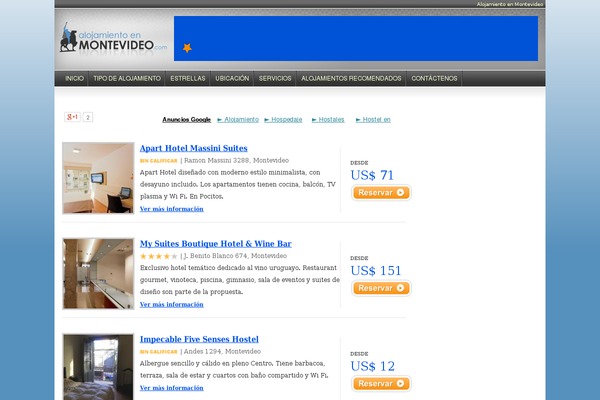
Task: Open Apart Hotel Massini Suites title link
Action: click(x=194, y=148)
